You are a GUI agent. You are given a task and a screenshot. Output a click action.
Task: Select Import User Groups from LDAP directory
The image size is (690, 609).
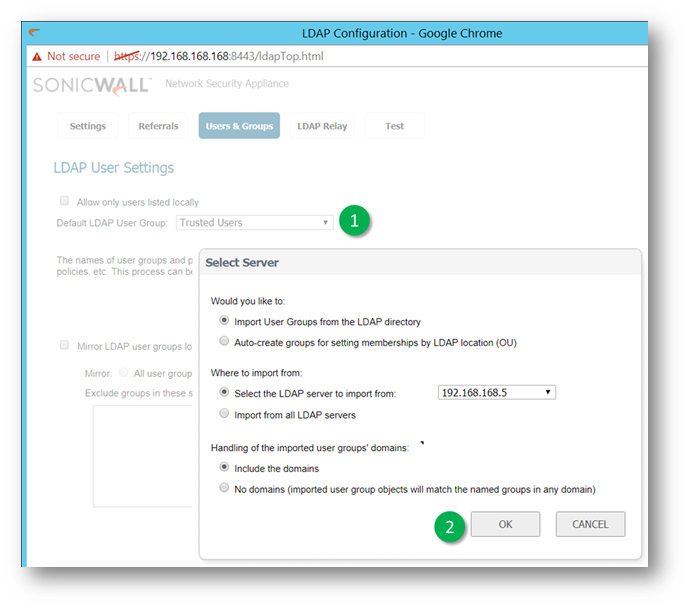(x=224, y=322)
